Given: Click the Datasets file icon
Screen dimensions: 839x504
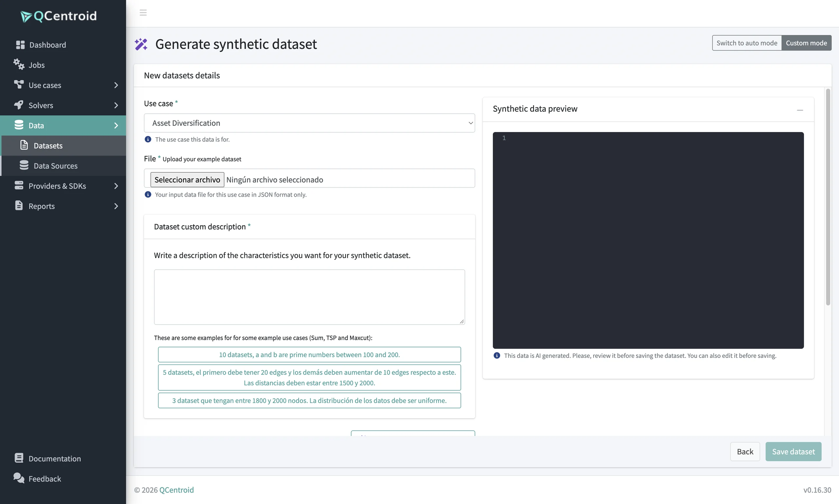Looking at the screenshot, I should (x=24, y=145).
